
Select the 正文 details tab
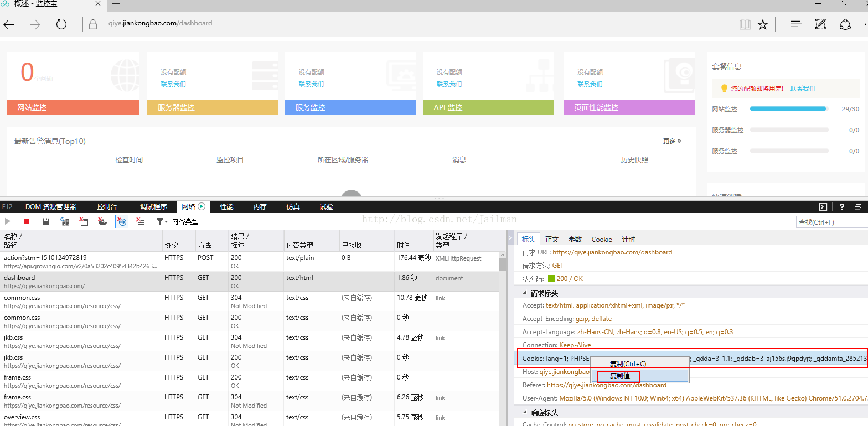click(x=552, y=239)
